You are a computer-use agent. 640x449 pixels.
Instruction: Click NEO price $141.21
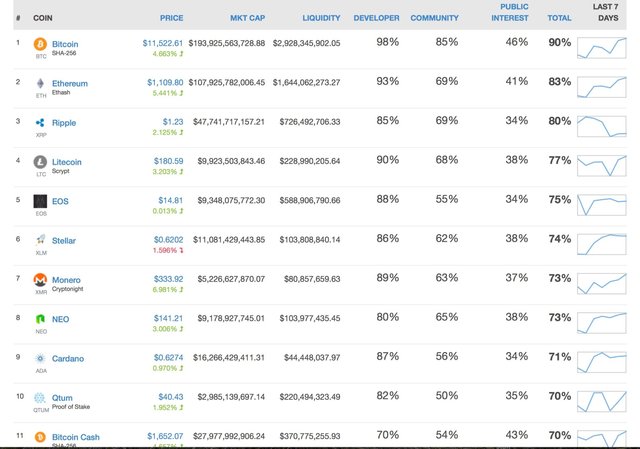[x=169, y=318]
